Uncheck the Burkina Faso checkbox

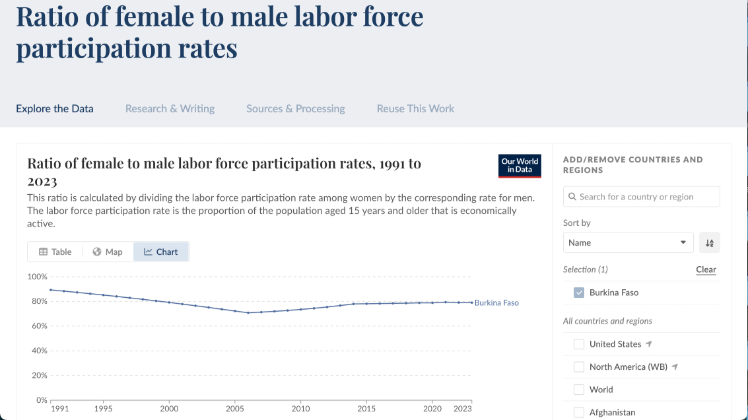(579, 293)
